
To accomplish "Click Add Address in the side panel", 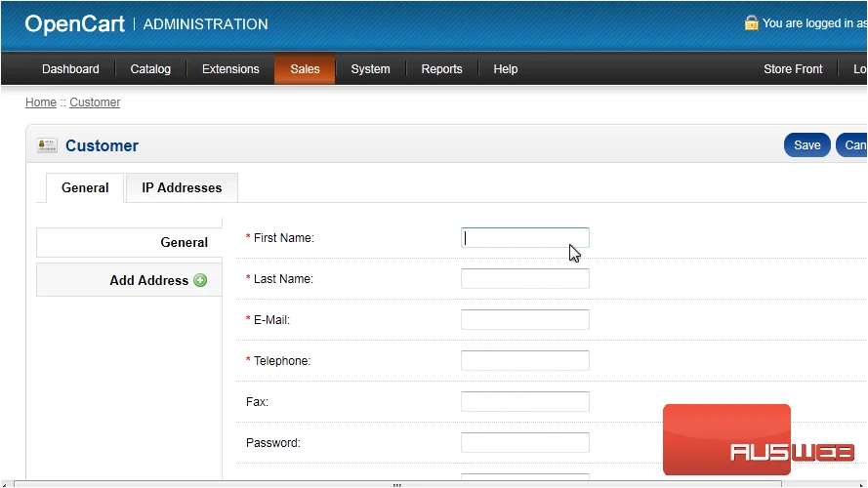I will [x=129, y=280].
